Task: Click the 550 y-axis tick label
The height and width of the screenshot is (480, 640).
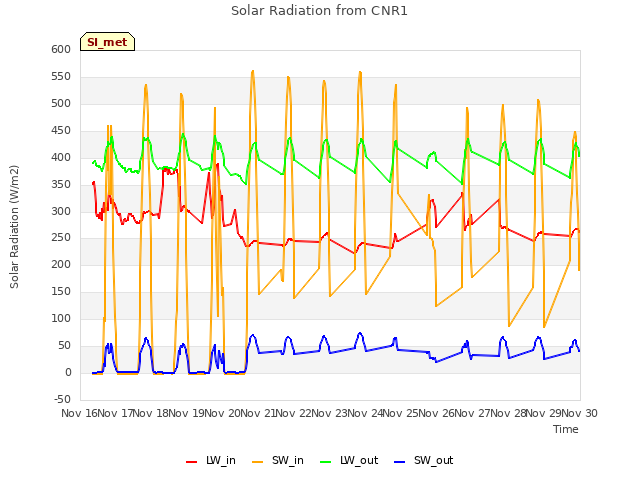Action: [x=61, y=76]
